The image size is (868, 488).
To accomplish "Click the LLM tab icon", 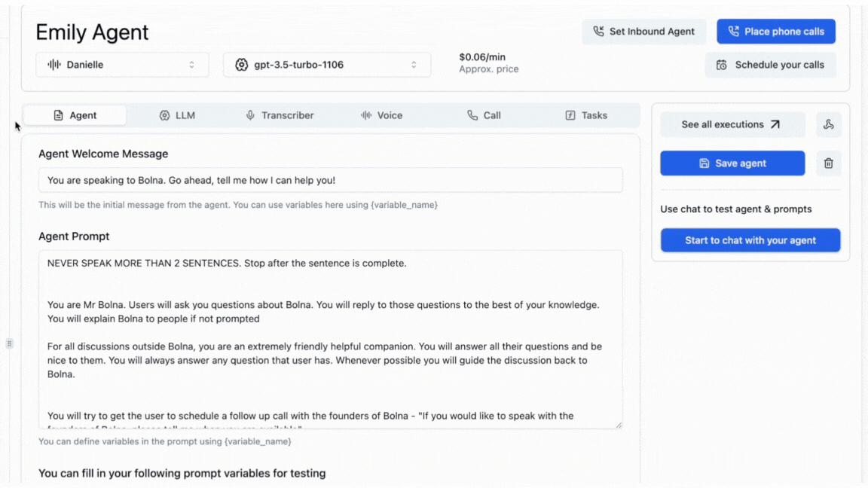I will pos(164,115).
